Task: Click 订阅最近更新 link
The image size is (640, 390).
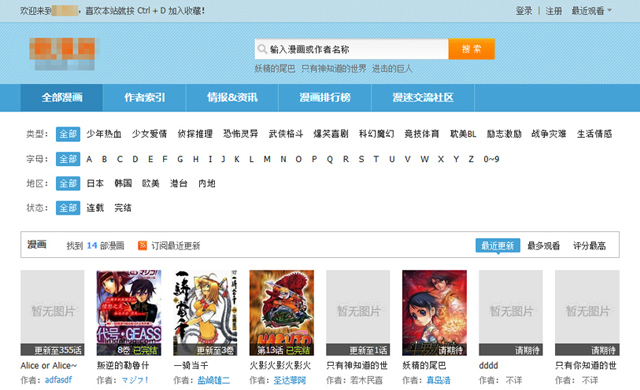Action: [176, 246]
